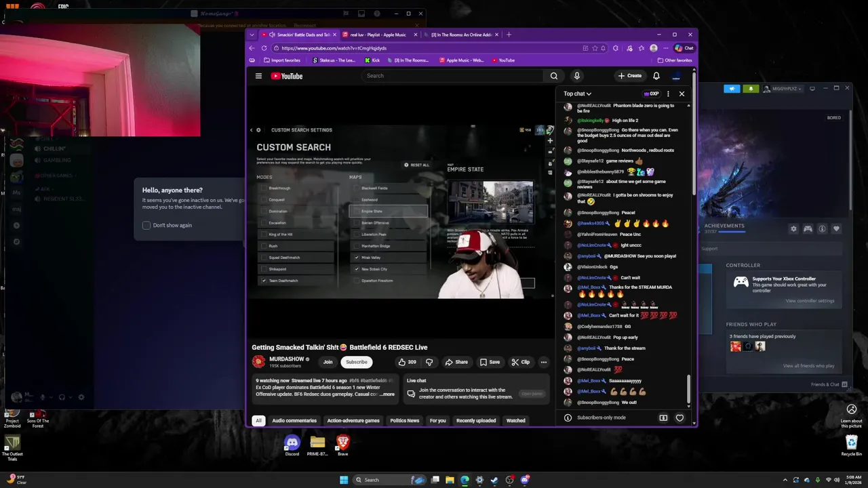Open a new browser tab

tap(509, 35)
